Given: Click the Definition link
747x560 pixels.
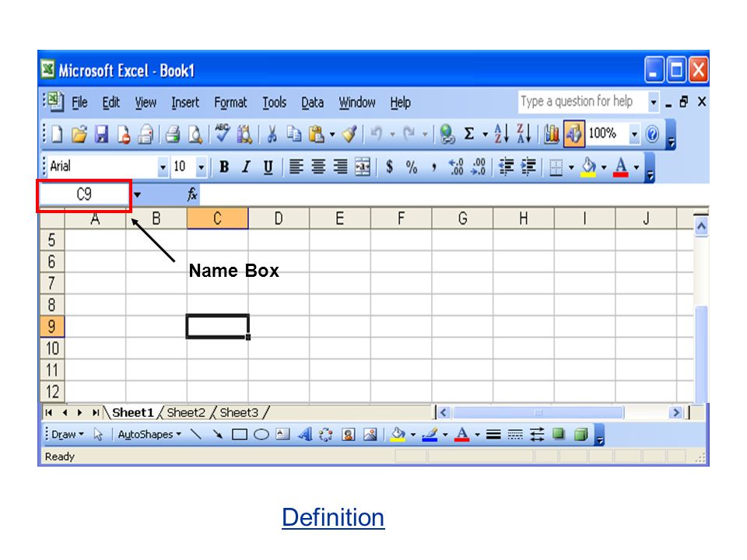Looking at the screenshot, I should [x=333, y=518].
